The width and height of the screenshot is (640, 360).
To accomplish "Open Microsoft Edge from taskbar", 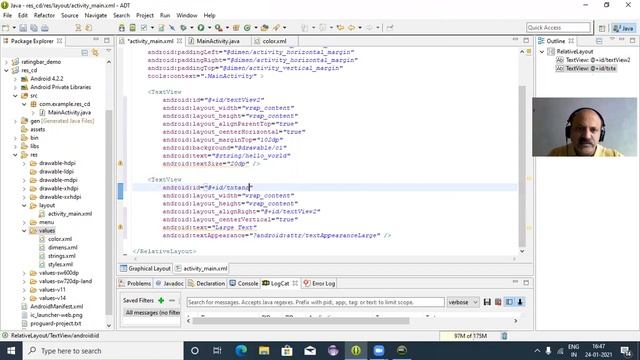I will coord(241,351).
